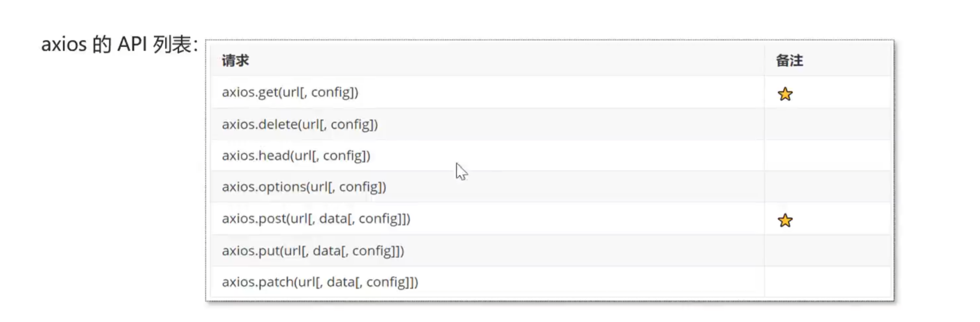Click the axios.patch request text
The width and height of the screenshot is (980, 322).
pos(320,282)
